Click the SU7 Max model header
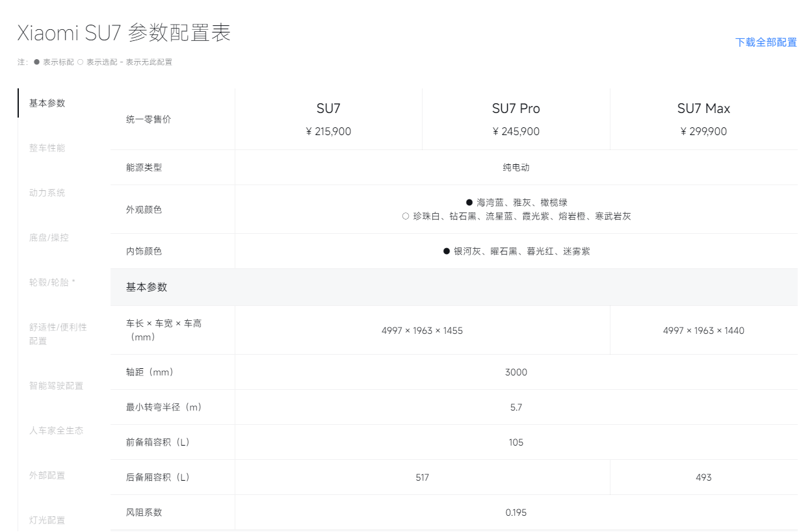Screen dimensions: 812x532 point(703,108)
